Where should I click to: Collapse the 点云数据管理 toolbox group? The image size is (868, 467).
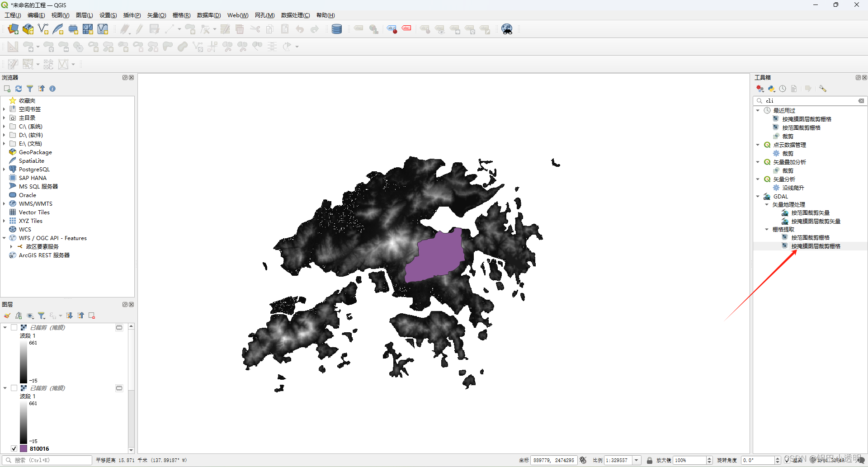[758, 145]
